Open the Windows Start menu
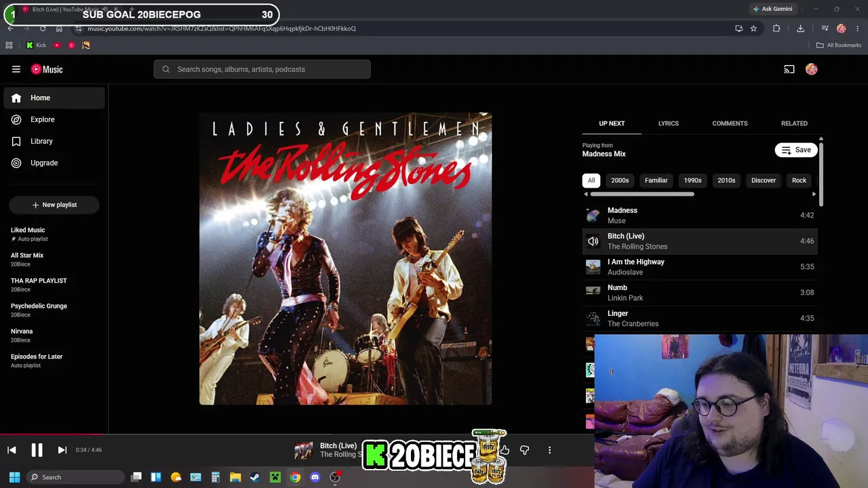 (14, 477)
